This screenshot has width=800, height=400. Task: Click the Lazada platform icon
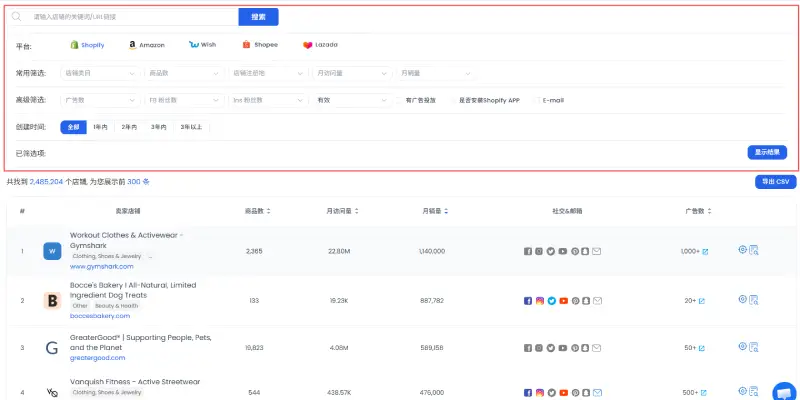point(307,45)
